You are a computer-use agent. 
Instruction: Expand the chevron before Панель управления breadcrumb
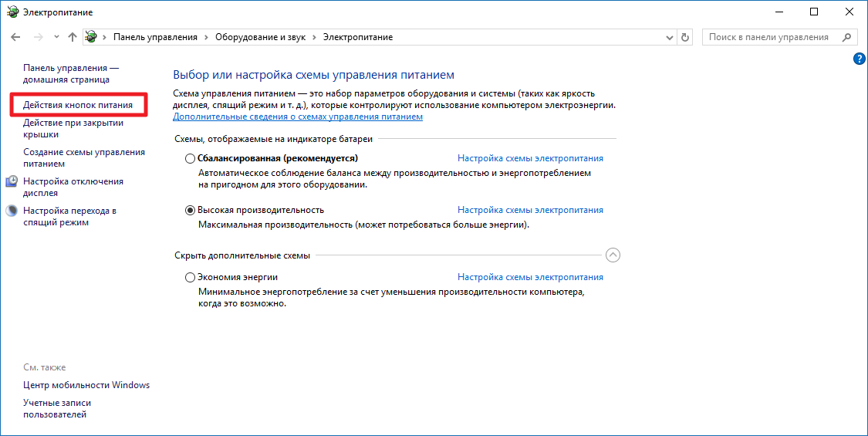pyautogui.click(x=105, y=37)
